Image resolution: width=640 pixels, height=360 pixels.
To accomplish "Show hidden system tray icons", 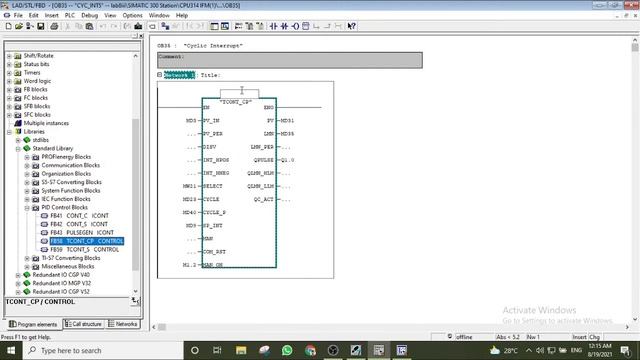I will point(529,350).
